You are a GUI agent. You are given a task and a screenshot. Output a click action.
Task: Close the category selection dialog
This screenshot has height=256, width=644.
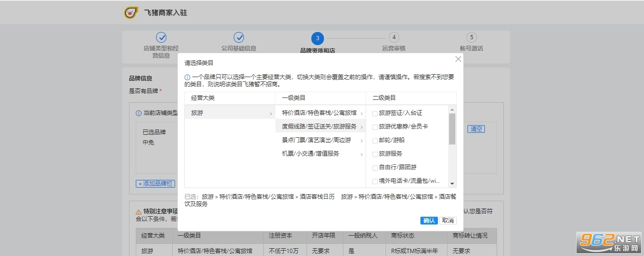[x=458, y=59]
